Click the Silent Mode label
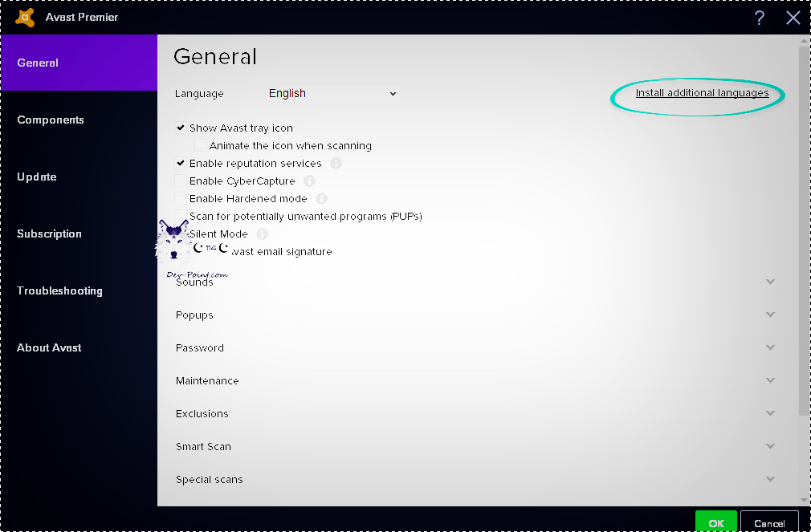 (x=218, y=234)
